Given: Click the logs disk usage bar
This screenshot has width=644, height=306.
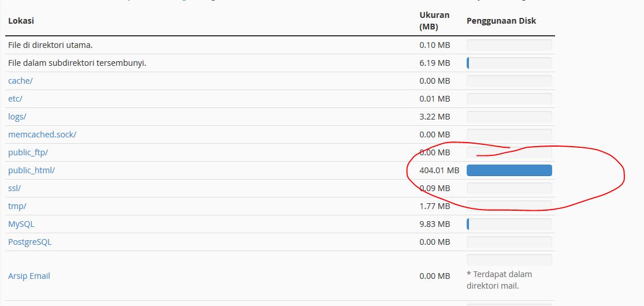Looking at the screenshot, I should click(509, 117).
